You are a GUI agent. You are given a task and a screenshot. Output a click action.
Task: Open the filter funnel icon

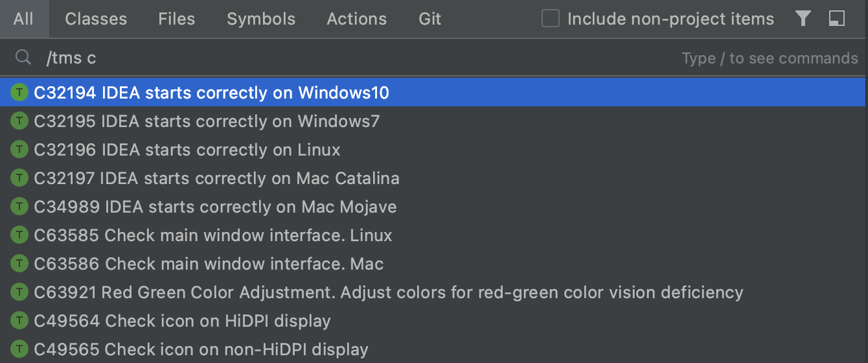point(803,19)
